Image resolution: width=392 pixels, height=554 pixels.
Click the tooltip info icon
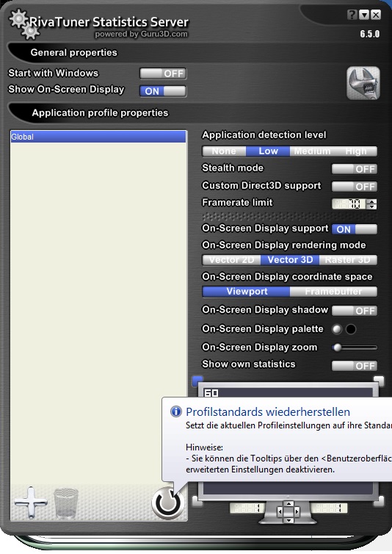point(176,411)
